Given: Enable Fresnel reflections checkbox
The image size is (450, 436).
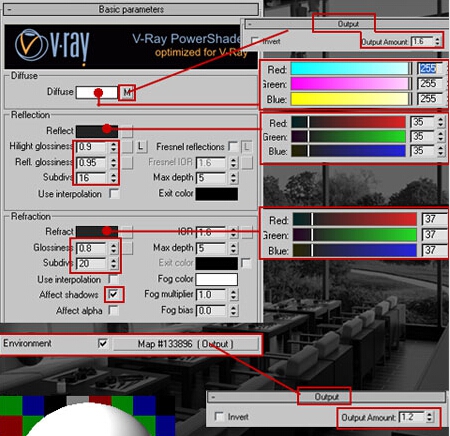Looking at the screenshot, I should point(233,146).
